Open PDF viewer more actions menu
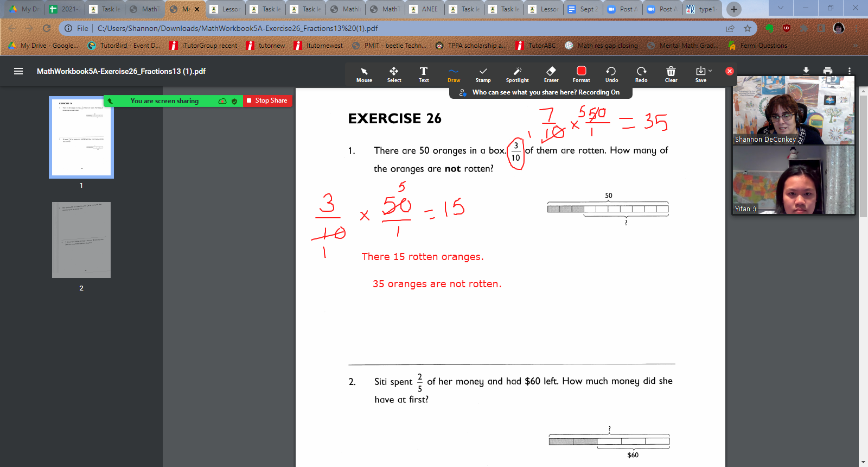Screen dimensions: 868x467 tap(850, 71)
